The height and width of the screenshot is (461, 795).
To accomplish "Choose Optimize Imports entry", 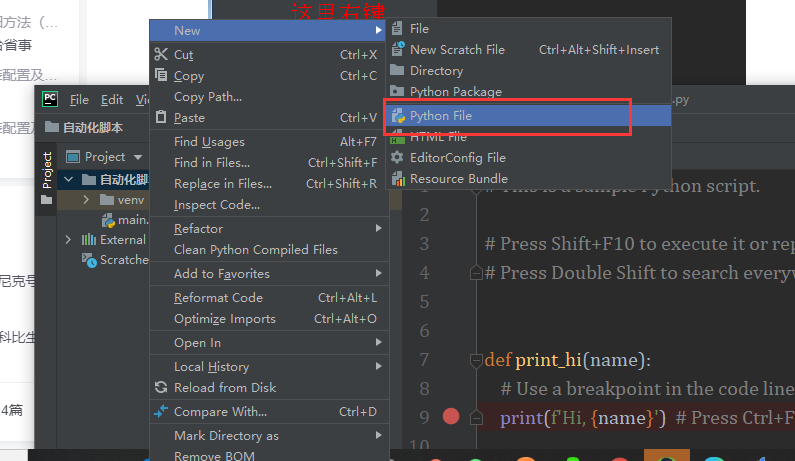I will coord(269,318).
